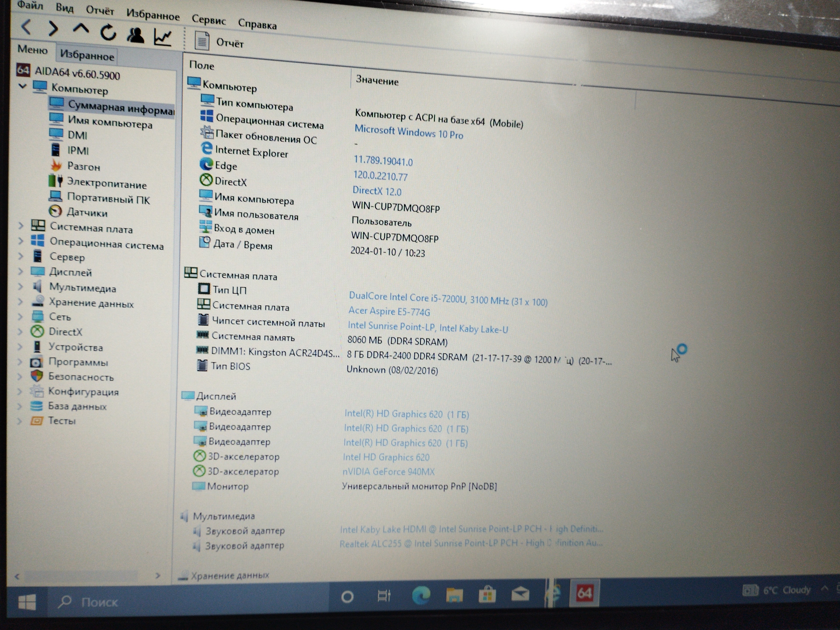The width and height of the screenshot is (840, 630).
Task: Click the Безопасность shield icon
Action: coord(37,376)
